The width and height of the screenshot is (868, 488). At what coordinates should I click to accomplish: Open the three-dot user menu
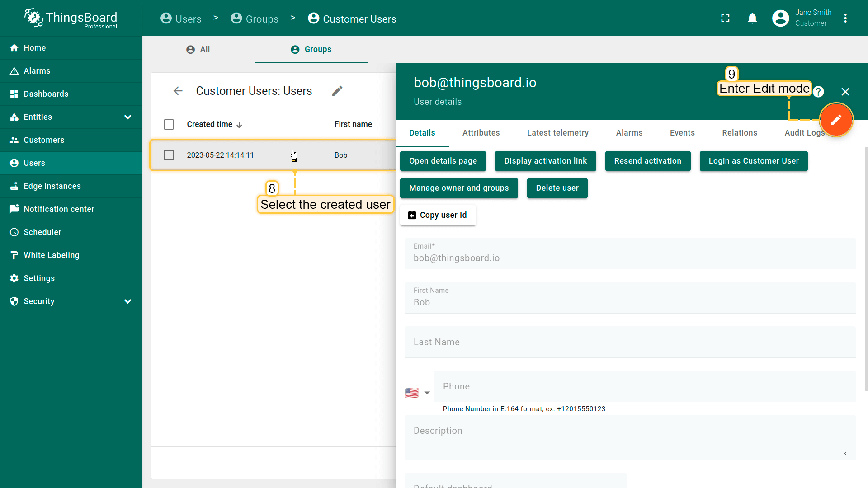(x=845, y=19)
